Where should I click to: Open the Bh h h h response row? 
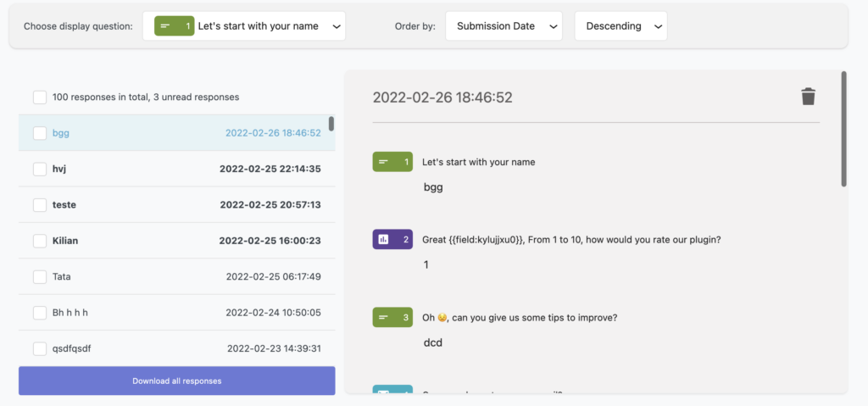(176, 313)
